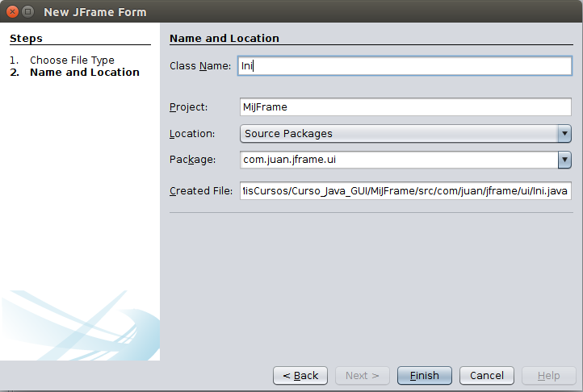
Task: Click the disabled Next button
Action: pyautogui.click(x=362, y=376)
